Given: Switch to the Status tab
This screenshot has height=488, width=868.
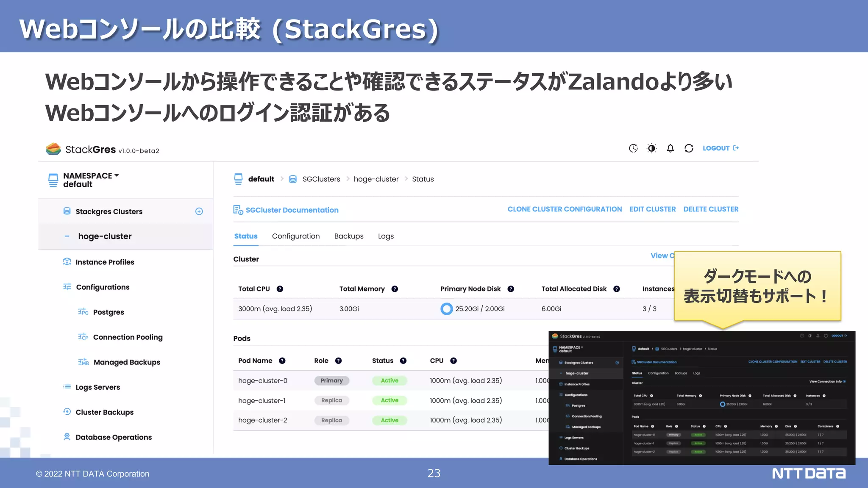Looking at the screenshot, I should point(246,236).
